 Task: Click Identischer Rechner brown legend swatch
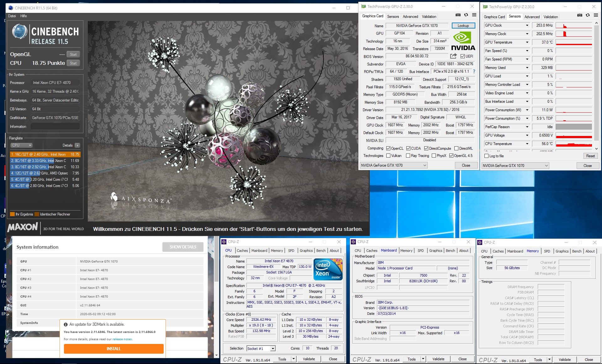coord(37,214)
